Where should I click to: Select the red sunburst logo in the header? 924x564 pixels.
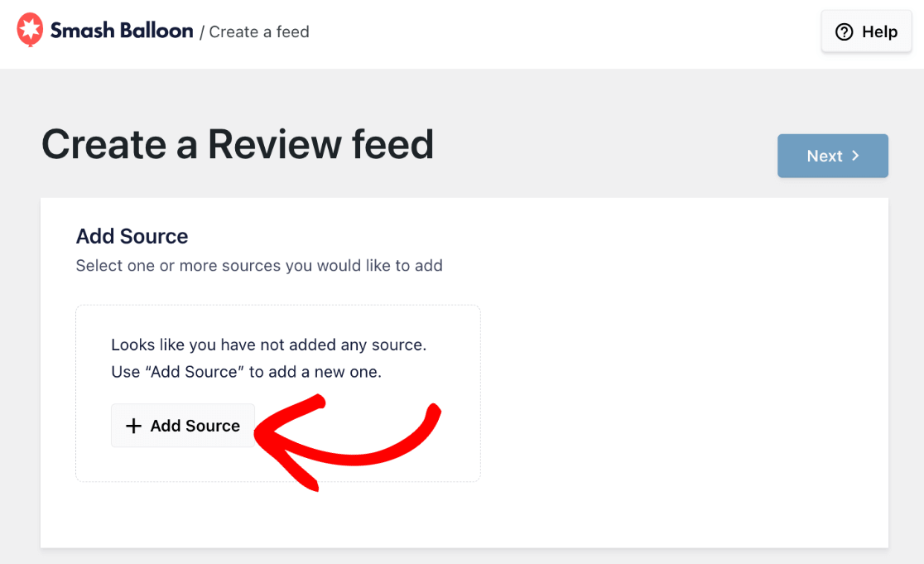[x=27, y=29]
